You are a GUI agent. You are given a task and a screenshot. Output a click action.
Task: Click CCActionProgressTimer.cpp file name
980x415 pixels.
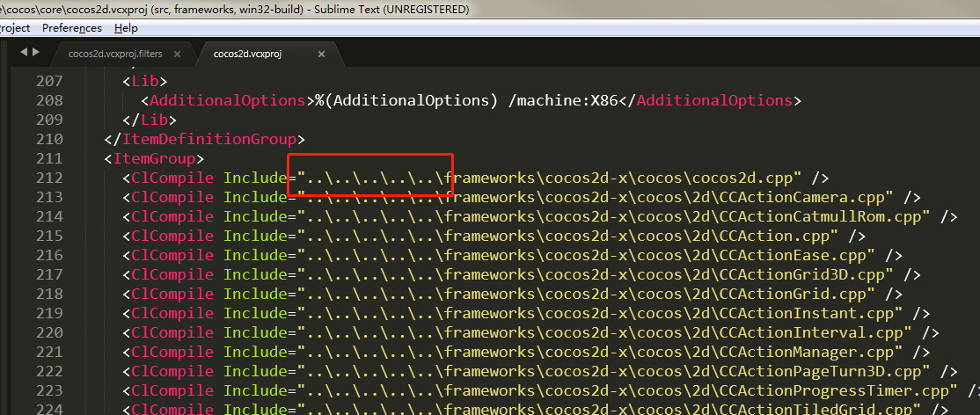[x=834, y=391]
